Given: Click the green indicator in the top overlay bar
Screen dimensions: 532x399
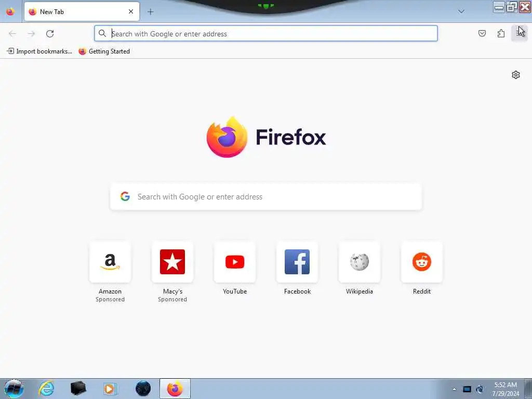Looking at the screenshot, I should (265, 6).
